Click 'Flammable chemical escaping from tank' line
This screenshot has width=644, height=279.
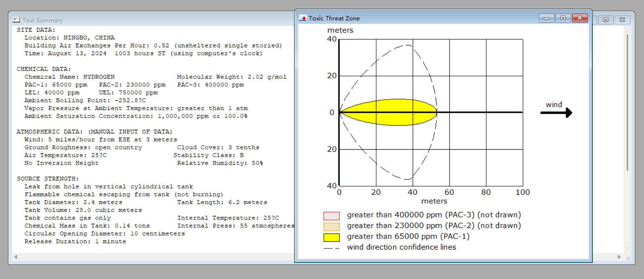pos(124,194)
